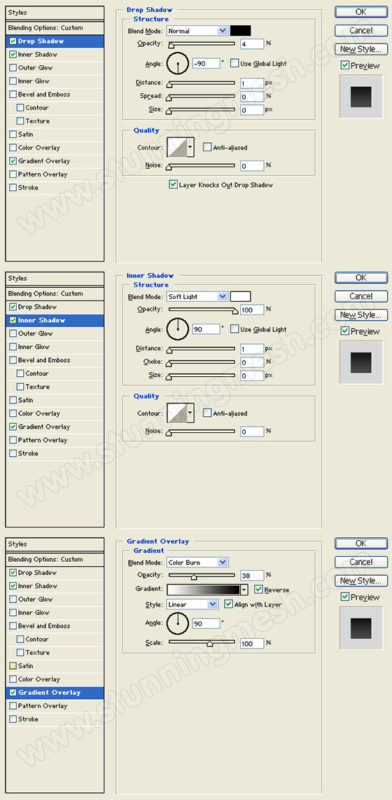The height and width of the screenshot is (800, 392).
Task: Open the Normal blend mode dropdown in Drop Shadow
Action: coord(198,31)
